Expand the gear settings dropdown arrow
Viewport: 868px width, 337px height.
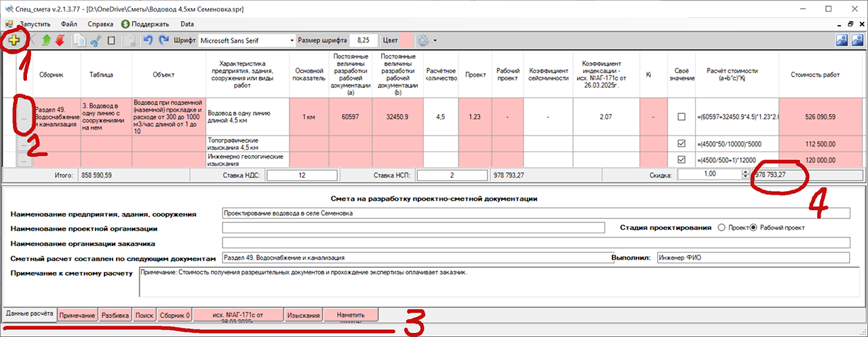(x=435, y=41)
